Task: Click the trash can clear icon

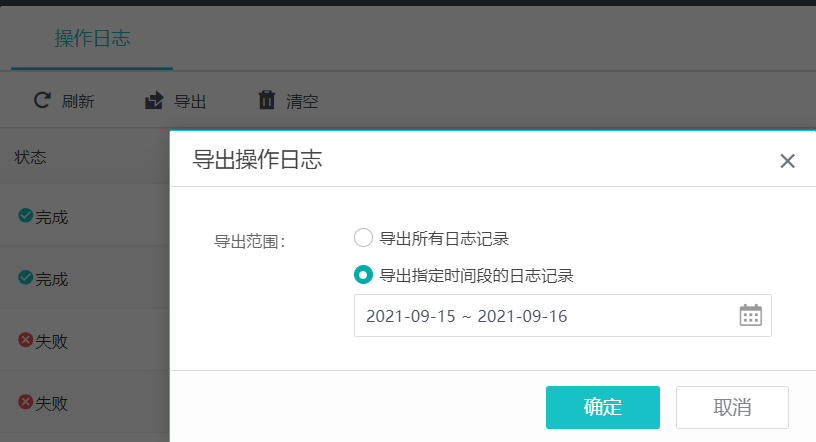Action: point(267,100)
